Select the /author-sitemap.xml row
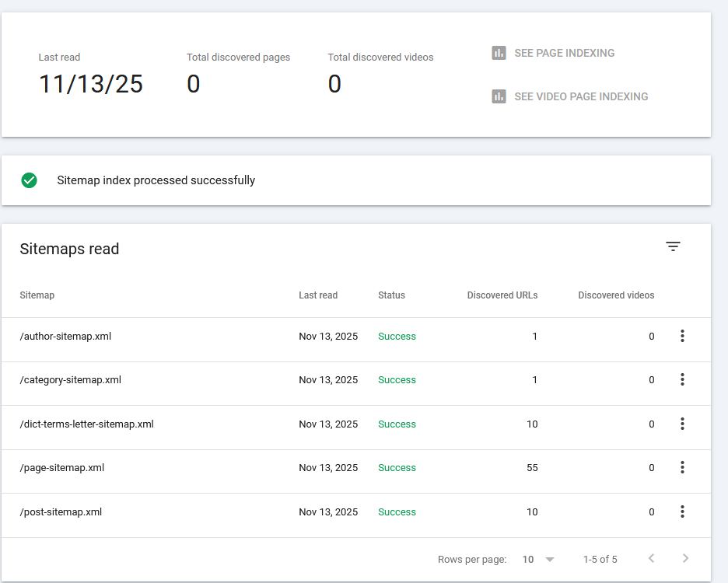Screen dimensions: 728x583 click(65, 337)
